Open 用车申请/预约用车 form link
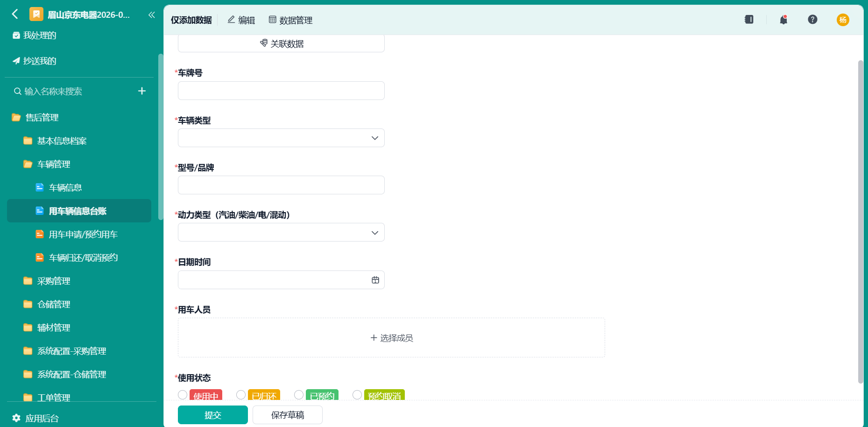 click(83, 234)
